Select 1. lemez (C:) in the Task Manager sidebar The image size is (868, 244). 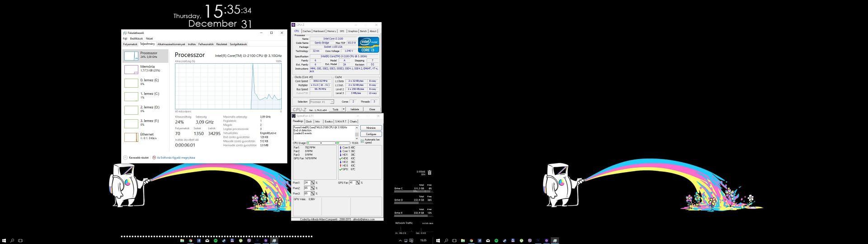(146, 96)
